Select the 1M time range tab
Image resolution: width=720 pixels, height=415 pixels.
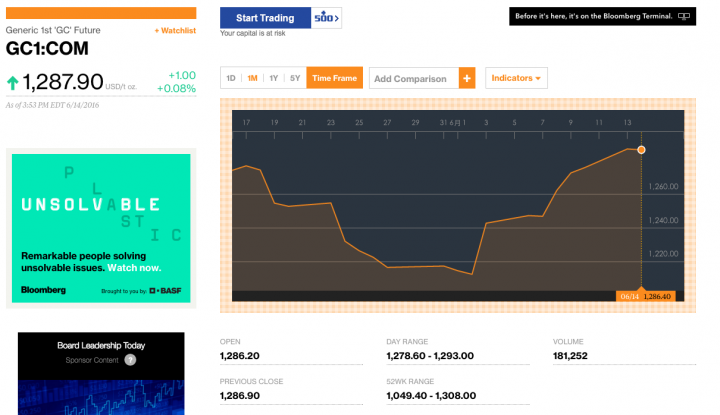point(252,78)
